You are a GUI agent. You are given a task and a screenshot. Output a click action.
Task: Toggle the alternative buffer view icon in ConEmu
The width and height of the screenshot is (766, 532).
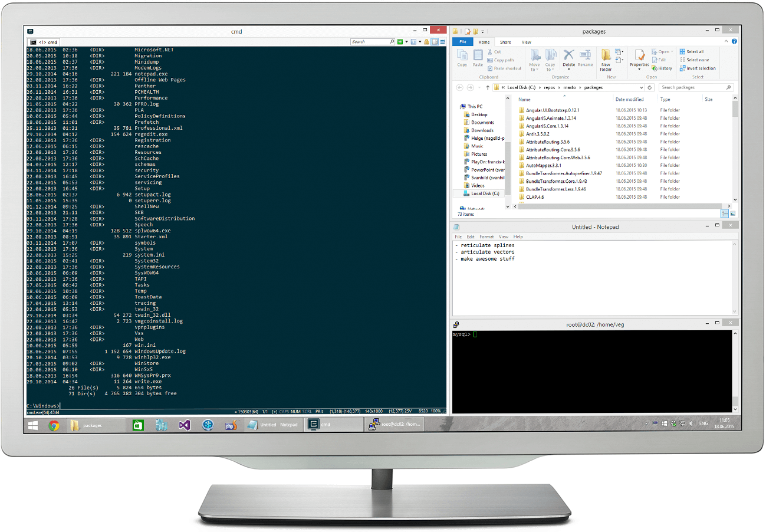434,42
